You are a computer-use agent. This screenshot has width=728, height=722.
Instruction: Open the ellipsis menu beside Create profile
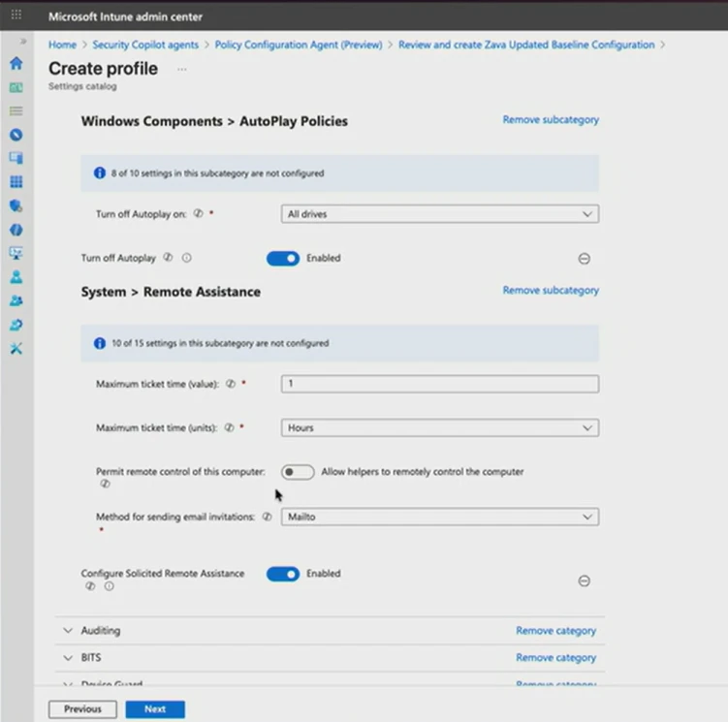tap(182, 69)
